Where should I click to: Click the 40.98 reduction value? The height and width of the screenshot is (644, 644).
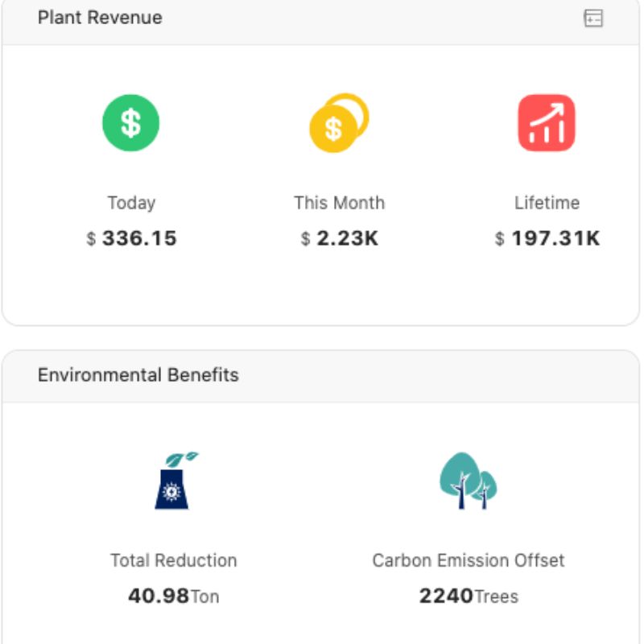click(x=159, y=596)
